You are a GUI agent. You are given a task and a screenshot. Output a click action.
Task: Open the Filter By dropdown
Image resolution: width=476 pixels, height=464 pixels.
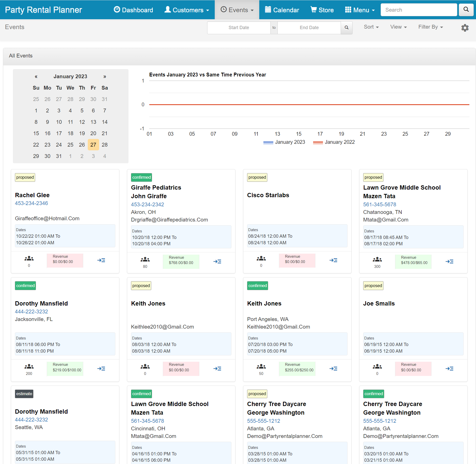click(430, 27)
